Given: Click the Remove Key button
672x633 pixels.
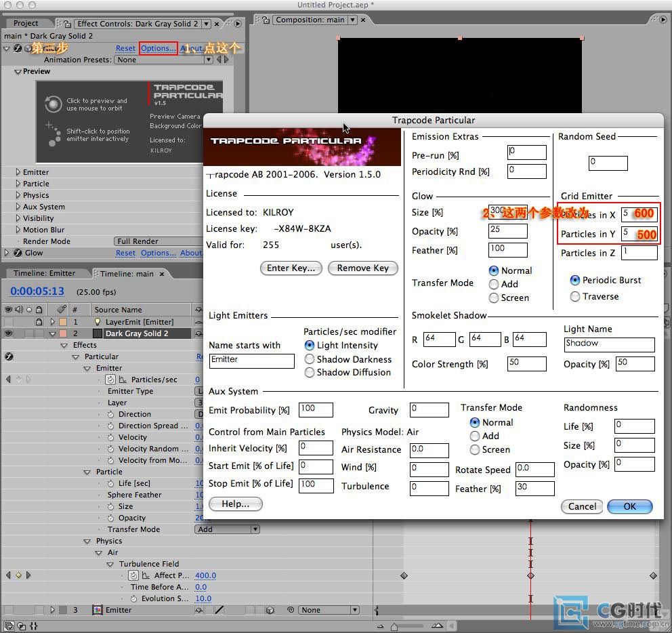Looking at the screenshot, I should pyautogui.click(x=362, y=268).
